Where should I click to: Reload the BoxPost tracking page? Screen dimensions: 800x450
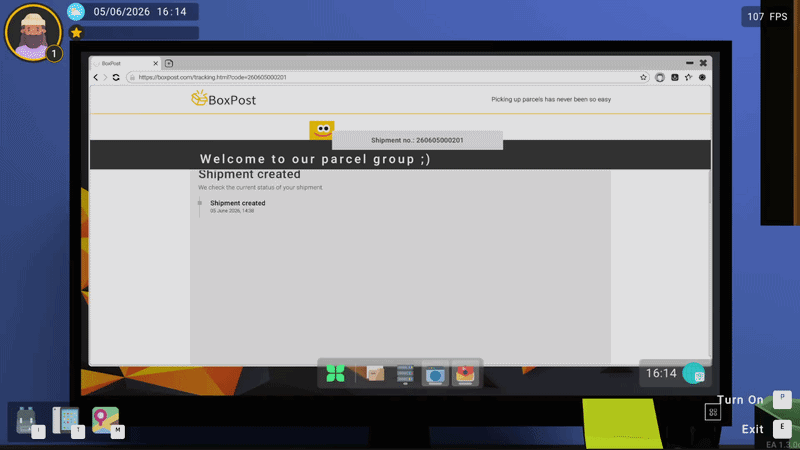116,78
